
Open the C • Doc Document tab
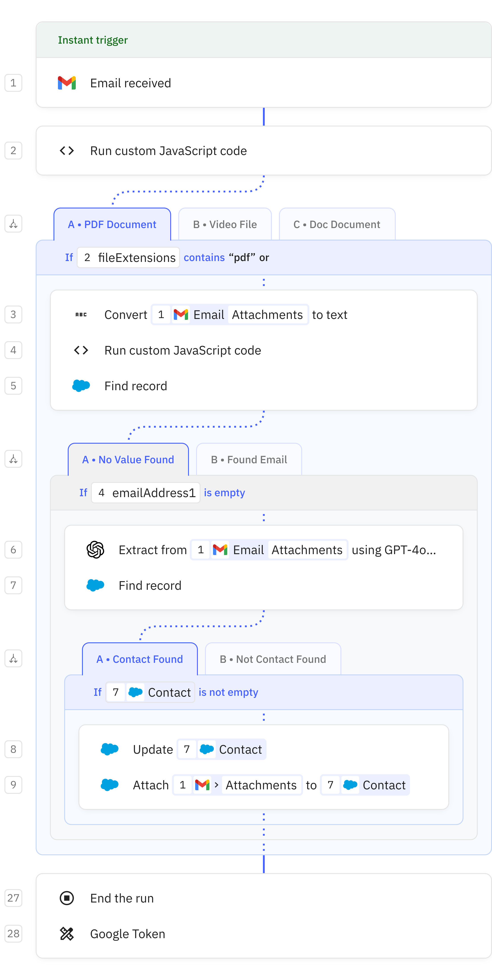337,225
